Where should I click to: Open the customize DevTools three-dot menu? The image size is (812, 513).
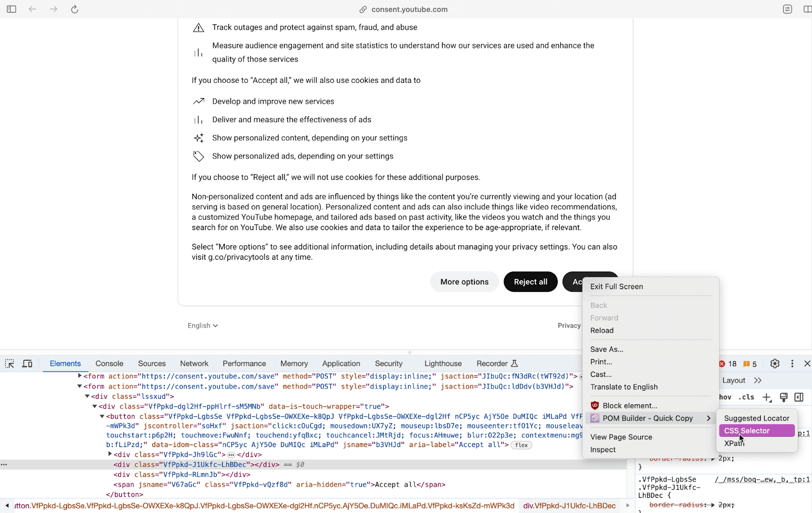[792, 363]
